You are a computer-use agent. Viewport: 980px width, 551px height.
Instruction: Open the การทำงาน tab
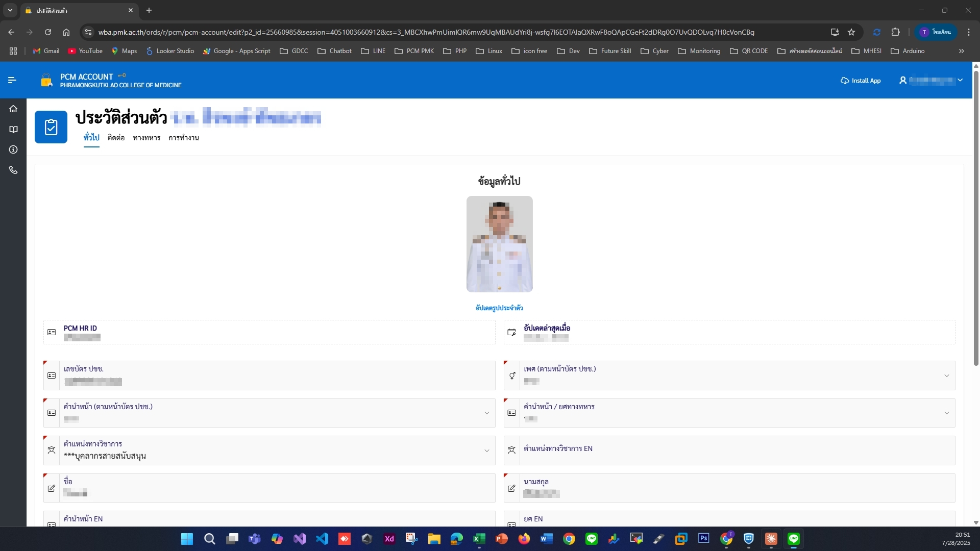coord(184,138)
